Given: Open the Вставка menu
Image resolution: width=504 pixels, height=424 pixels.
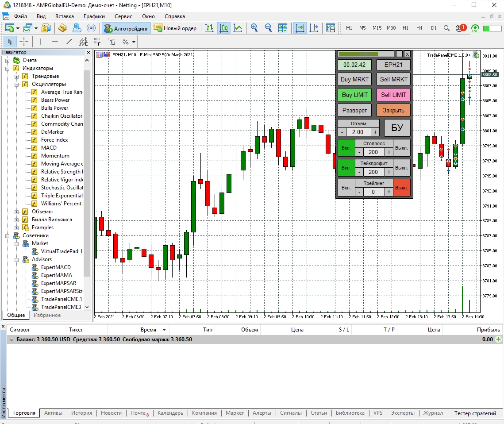Looking at the screenshot, I should pyautogui.click(x=64, y=16).
